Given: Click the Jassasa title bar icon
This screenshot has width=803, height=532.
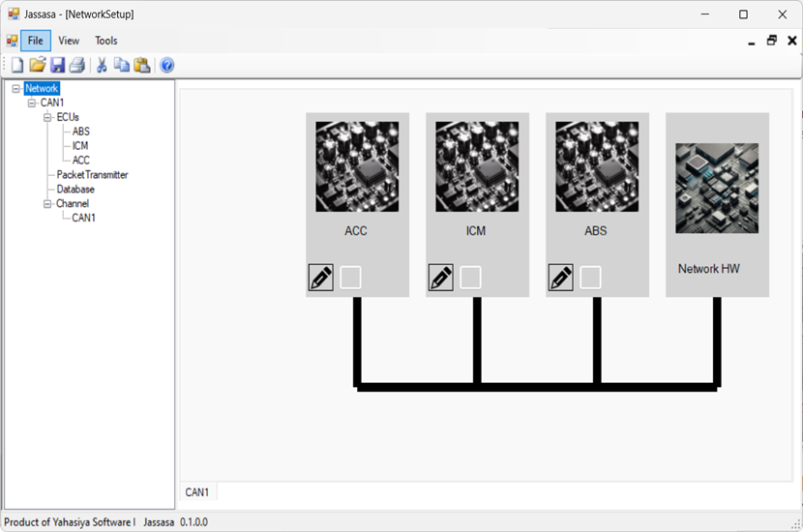Looking at the screenshot, I should [14, 14].
